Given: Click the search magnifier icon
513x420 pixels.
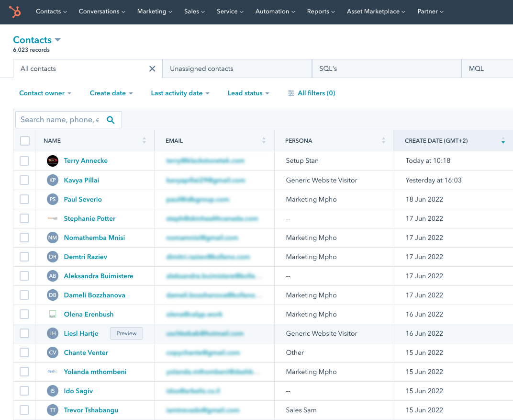Looking at the screenshot, I should 111,119.
